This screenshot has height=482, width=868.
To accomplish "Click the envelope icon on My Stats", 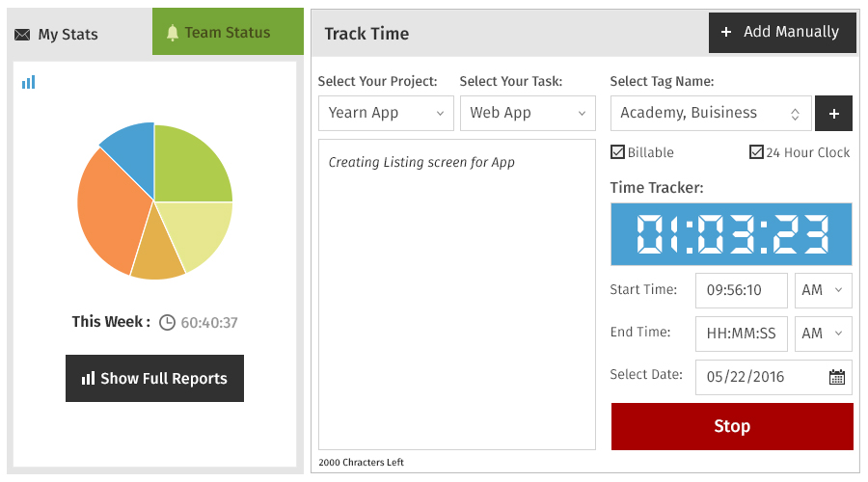I will click(x=22, y=35).
